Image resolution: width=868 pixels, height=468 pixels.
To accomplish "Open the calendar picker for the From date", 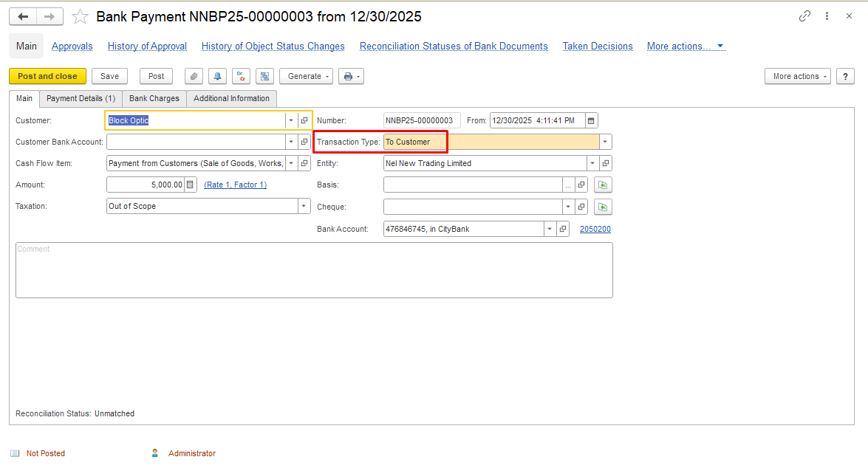I will pos(591,120).
